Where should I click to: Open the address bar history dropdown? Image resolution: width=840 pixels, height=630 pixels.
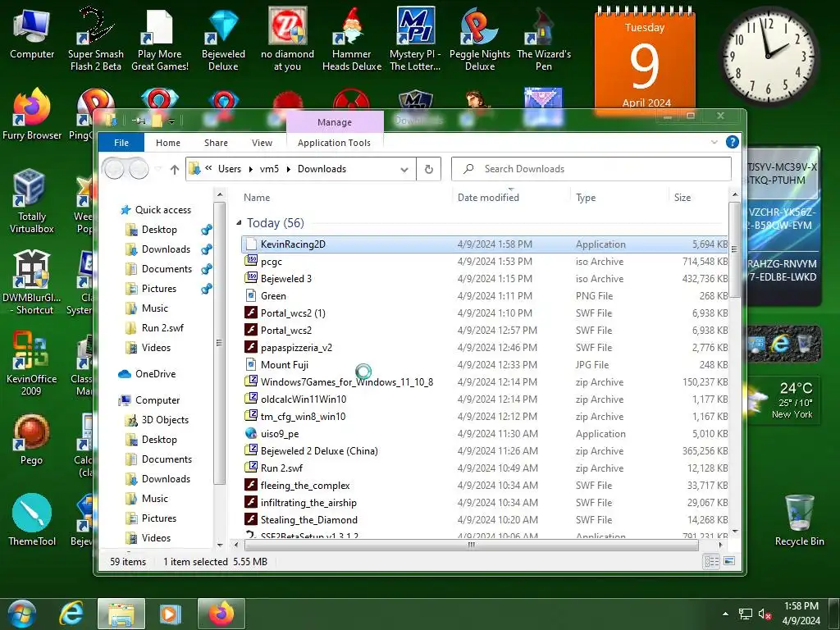[404, 169]
